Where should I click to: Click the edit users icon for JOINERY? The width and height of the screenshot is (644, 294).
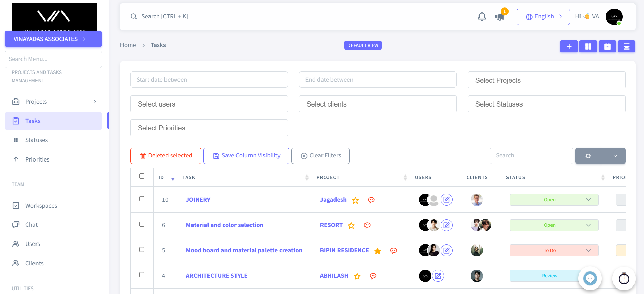pyautogui.click(x=446, y=200)
